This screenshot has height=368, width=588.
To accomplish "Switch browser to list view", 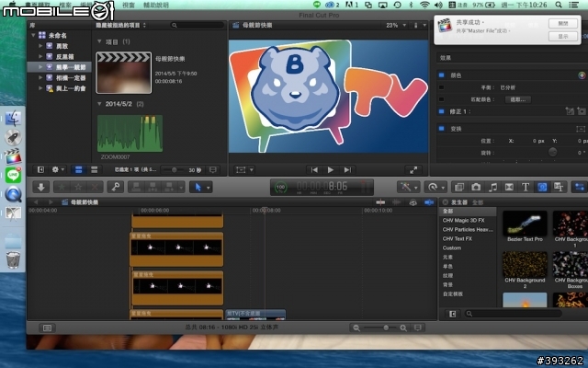I will point(95,169).
